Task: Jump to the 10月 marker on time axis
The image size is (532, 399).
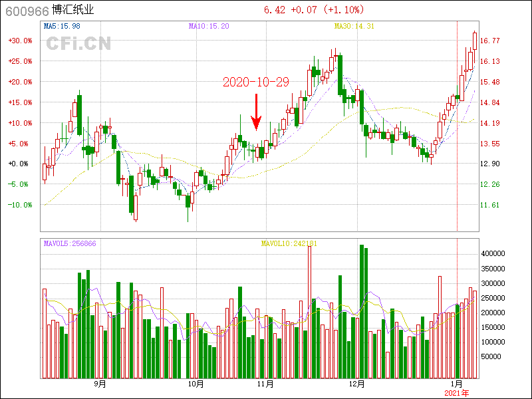Action: 196,384
